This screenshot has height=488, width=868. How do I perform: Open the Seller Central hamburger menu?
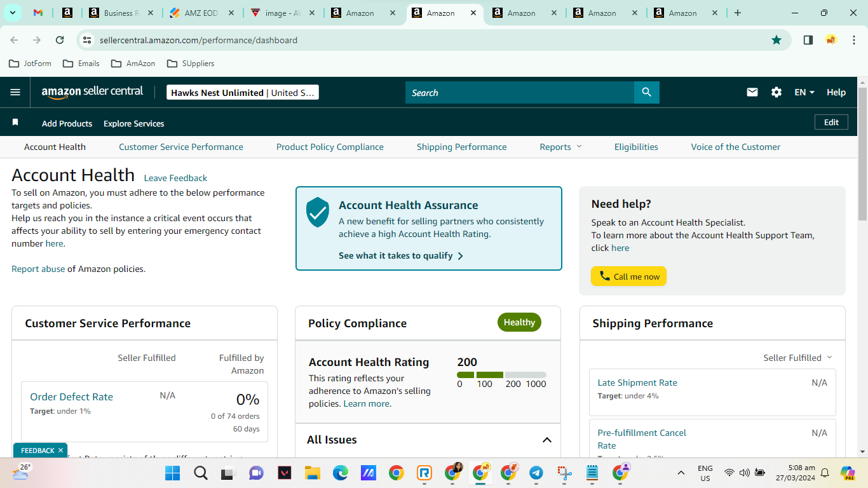[x=15, y=92]
